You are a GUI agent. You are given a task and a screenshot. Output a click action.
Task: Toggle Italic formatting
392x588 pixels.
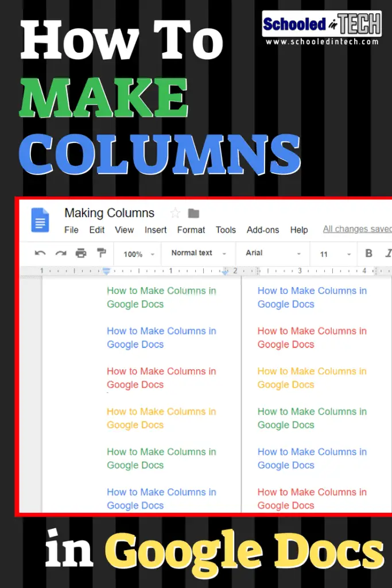(x=388, y=253)
